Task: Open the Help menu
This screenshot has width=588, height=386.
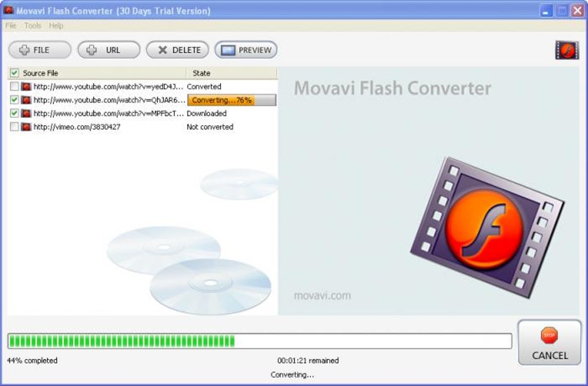Action: [56, 25]
